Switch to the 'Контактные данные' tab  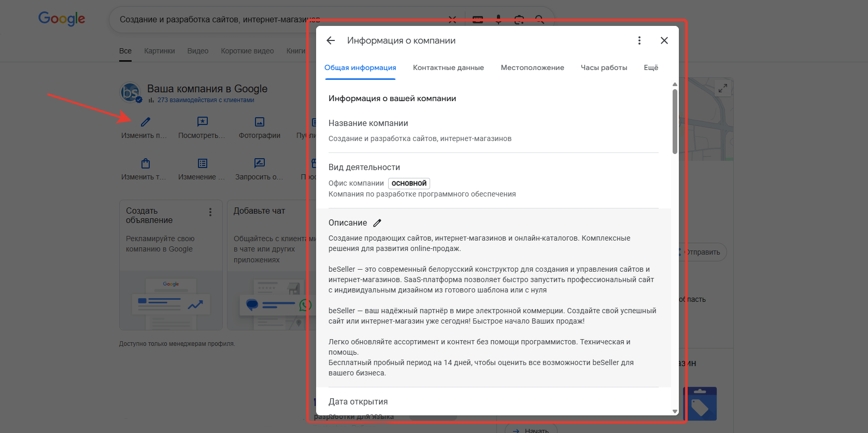(448, 68)
